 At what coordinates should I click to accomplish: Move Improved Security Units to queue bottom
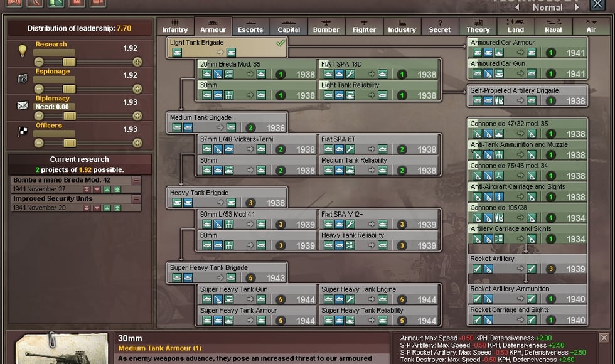tap(87, 208)
